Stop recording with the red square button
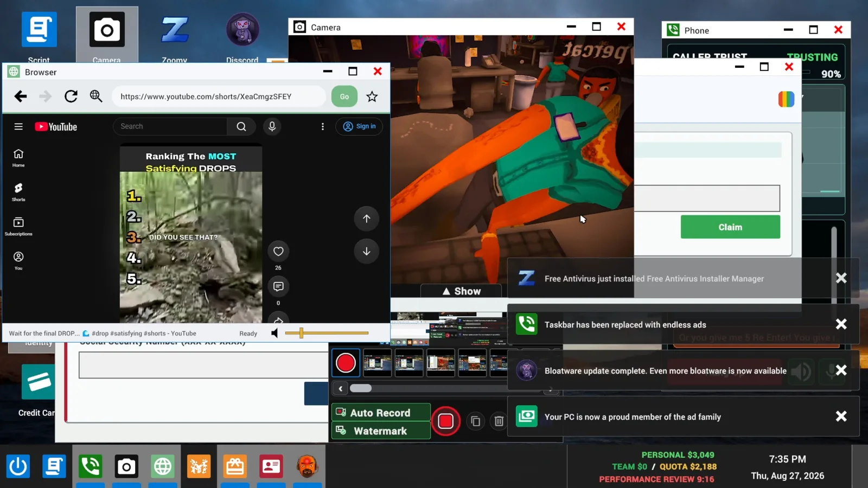The width and height of the screenshot is (868, 488). tap(446, 421)
